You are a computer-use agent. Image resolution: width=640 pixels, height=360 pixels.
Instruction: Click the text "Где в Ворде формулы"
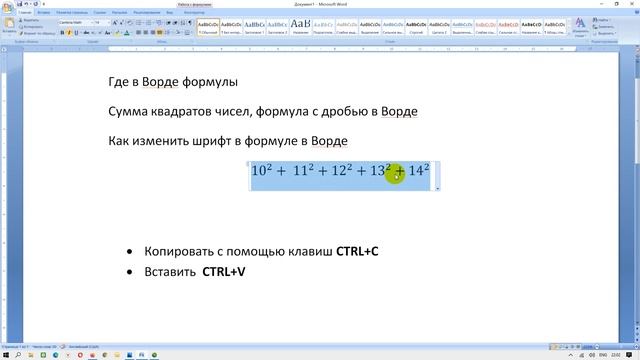click(173, 82)
